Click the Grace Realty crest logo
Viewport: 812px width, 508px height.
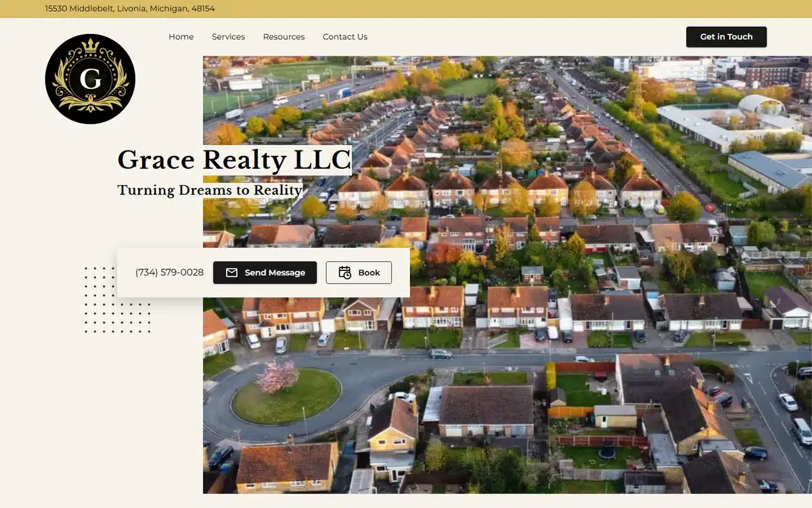(90, 79)
